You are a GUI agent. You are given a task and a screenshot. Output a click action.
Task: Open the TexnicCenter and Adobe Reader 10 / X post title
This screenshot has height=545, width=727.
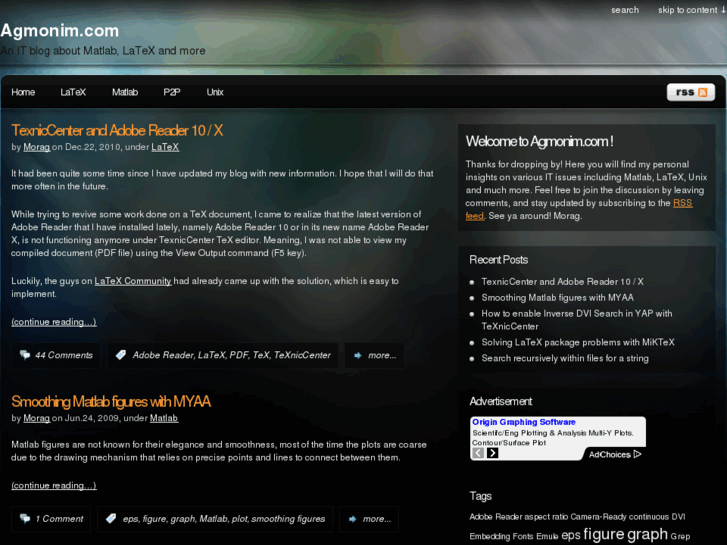pos(117,130)
